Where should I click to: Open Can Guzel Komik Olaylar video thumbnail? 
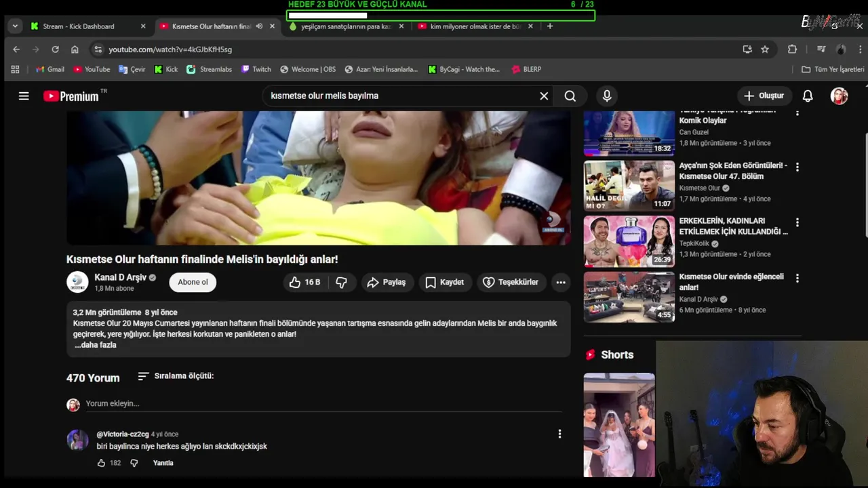coord(629,134)
